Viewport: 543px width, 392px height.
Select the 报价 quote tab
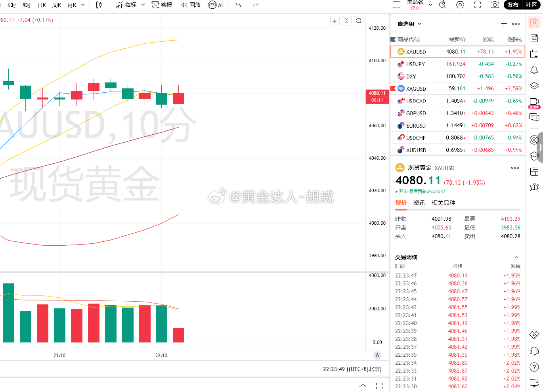coord(401,203)
